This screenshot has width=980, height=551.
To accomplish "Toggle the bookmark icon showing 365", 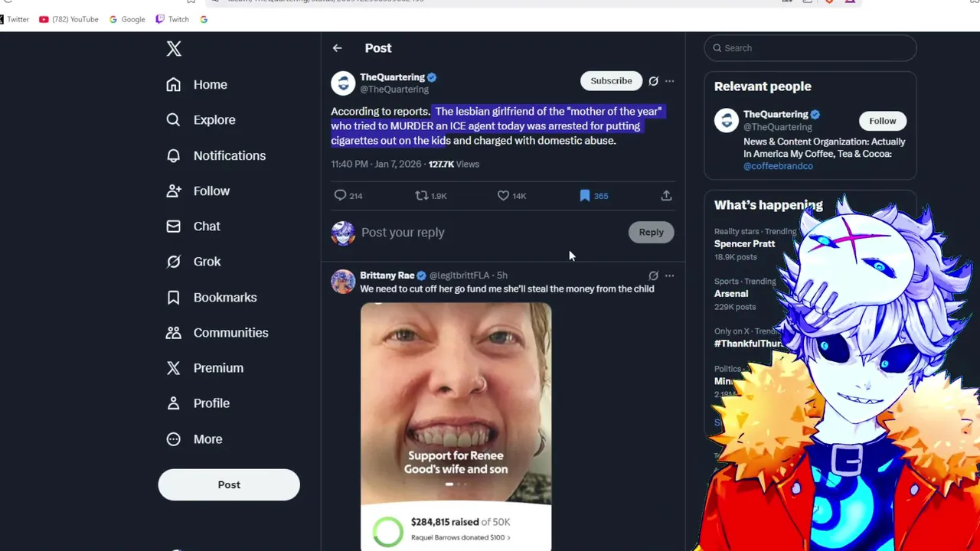I will click(585, 196).
